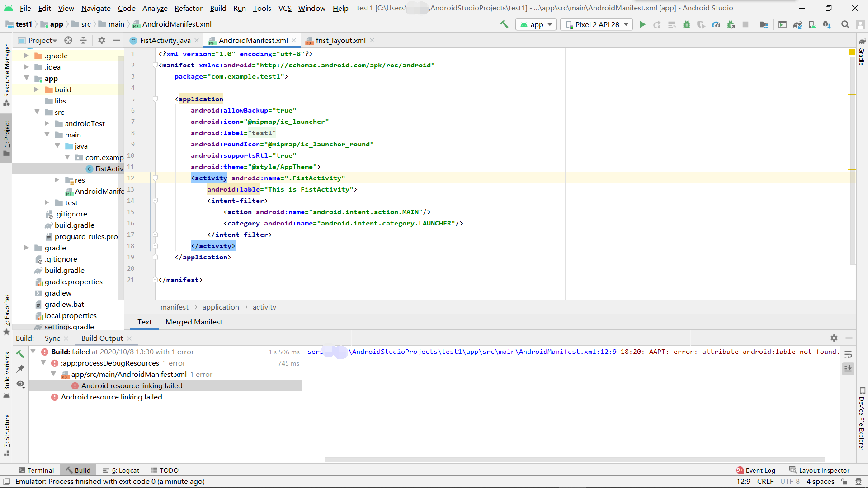Open the Event Log button
This screenshot has height=488, width=868.
[x=755, y=470]
